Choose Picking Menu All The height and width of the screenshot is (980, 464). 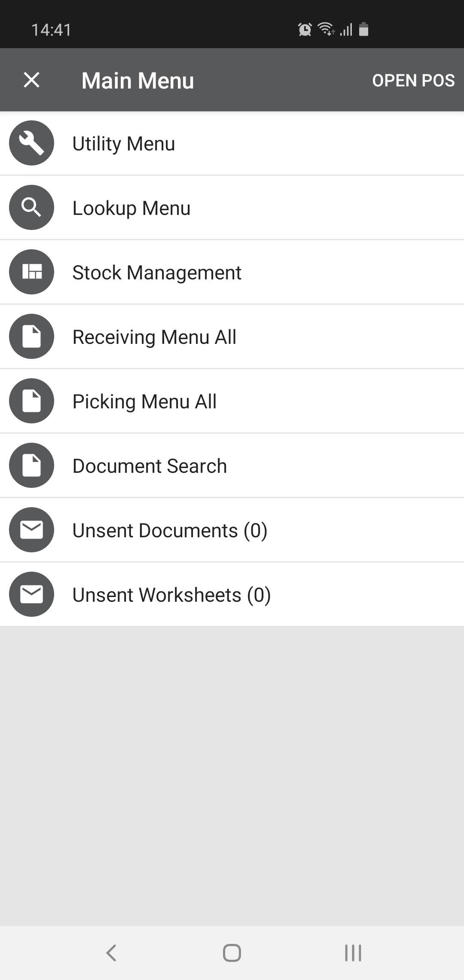tap(144, 401)
